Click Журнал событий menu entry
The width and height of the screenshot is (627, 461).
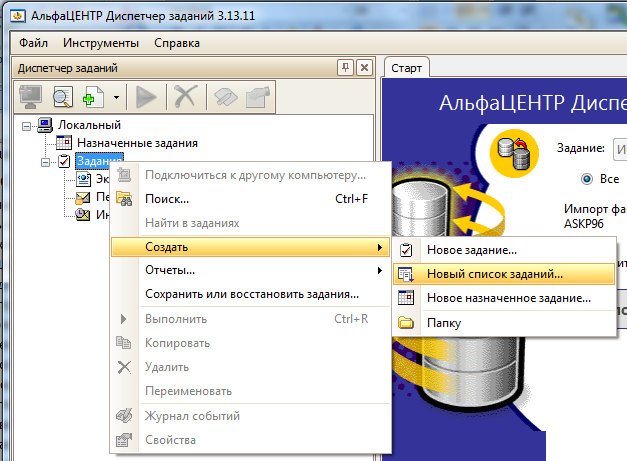pyautogui.click(x=251, y=416)
